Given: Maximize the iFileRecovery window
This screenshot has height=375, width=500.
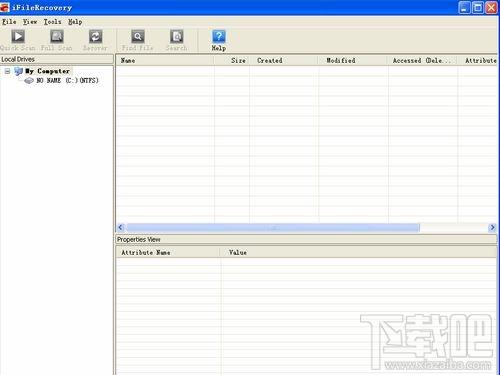Looking at the screenshot, I should click(x=478, y=7).
